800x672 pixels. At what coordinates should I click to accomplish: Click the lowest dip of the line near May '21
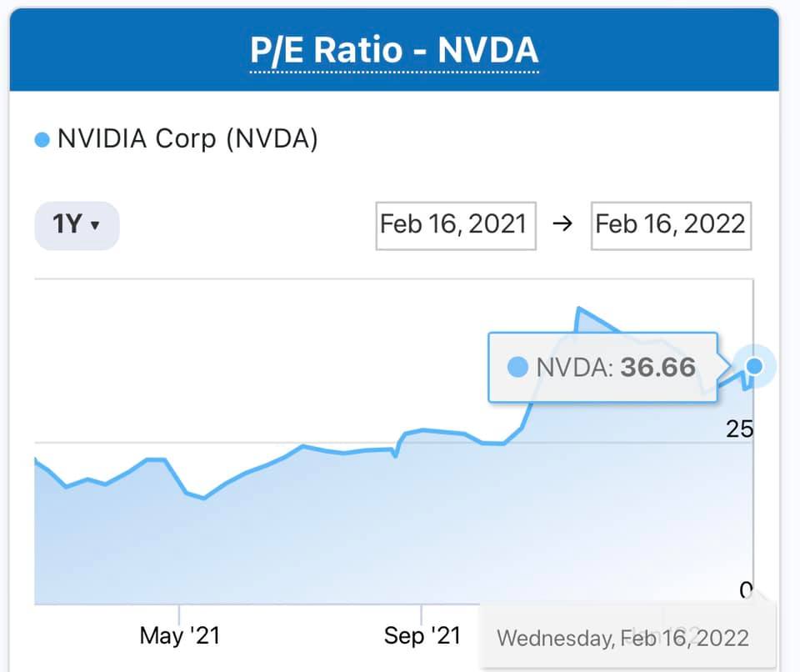pyautogui.click(x=204, y=498)
